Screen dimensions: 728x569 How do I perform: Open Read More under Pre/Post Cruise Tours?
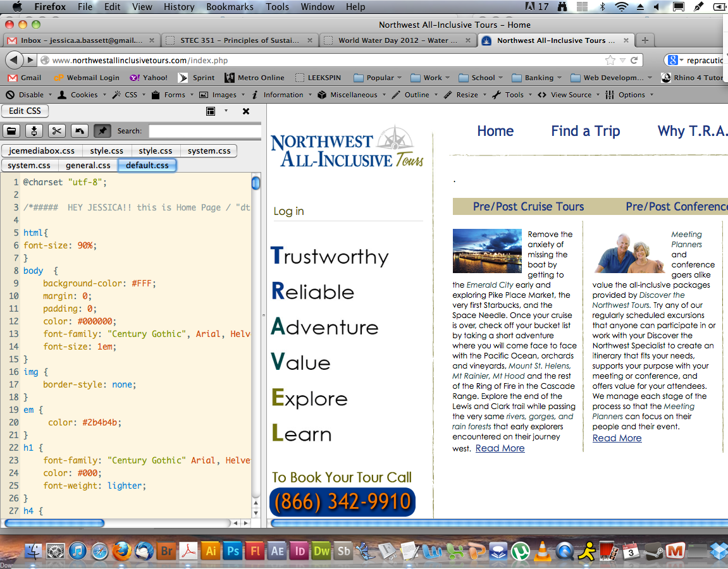[500, 448]
